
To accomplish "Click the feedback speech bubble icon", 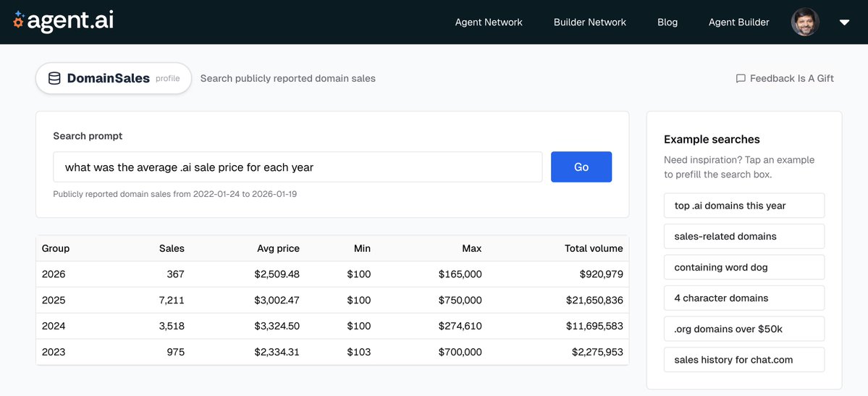I will tap(741, 79).
